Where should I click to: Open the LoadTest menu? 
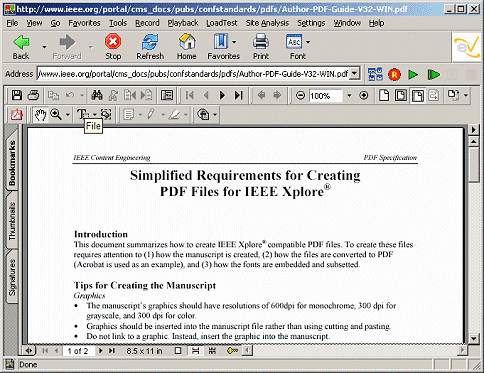[x=222, y=23]
